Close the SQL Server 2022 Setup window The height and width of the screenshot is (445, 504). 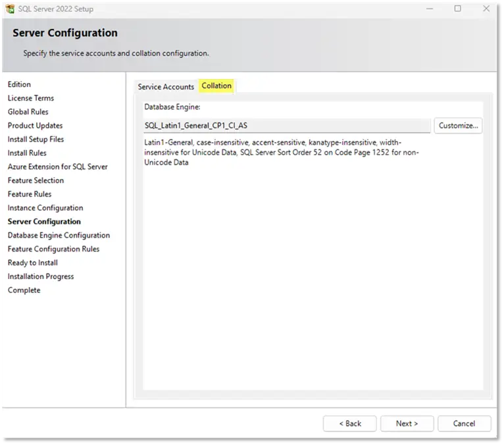coord(486,9)
